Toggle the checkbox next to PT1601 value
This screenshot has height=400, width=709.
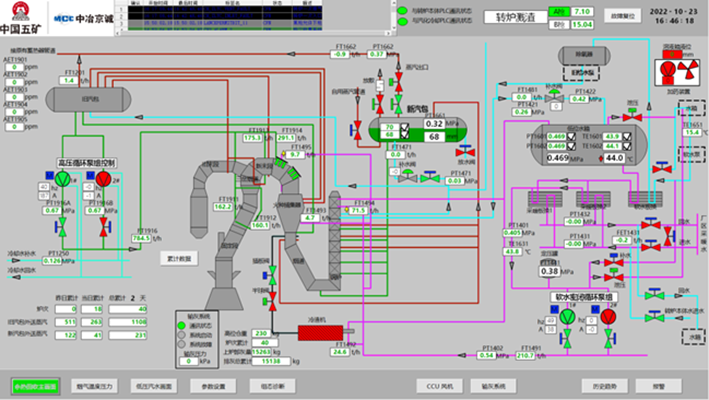[x=571, y=136]
